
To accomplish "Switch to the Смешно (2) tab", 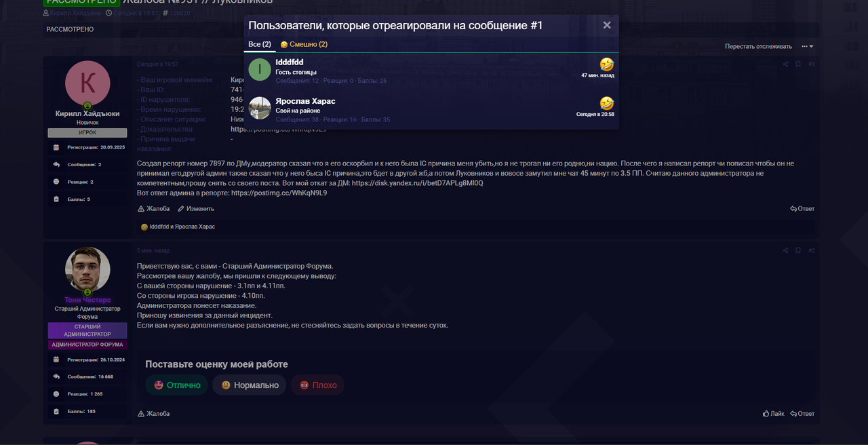I will [x=304, y=44].
